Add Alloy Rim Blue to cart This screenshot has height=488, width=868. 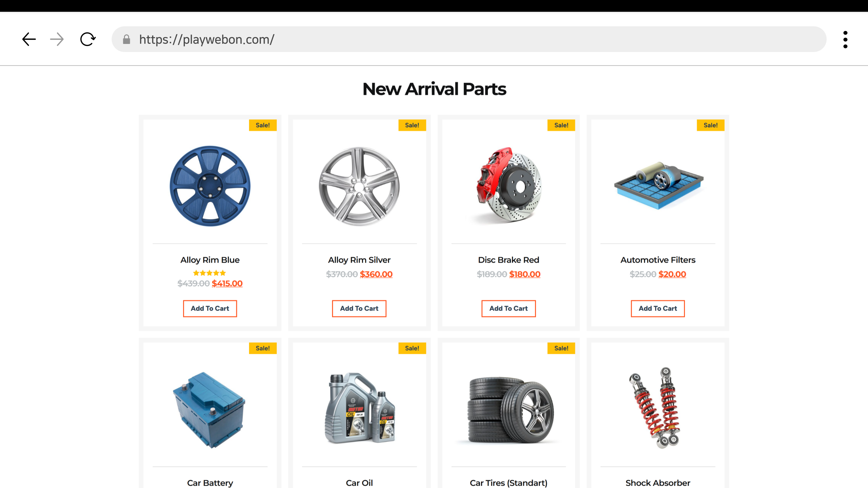[210, 308]
